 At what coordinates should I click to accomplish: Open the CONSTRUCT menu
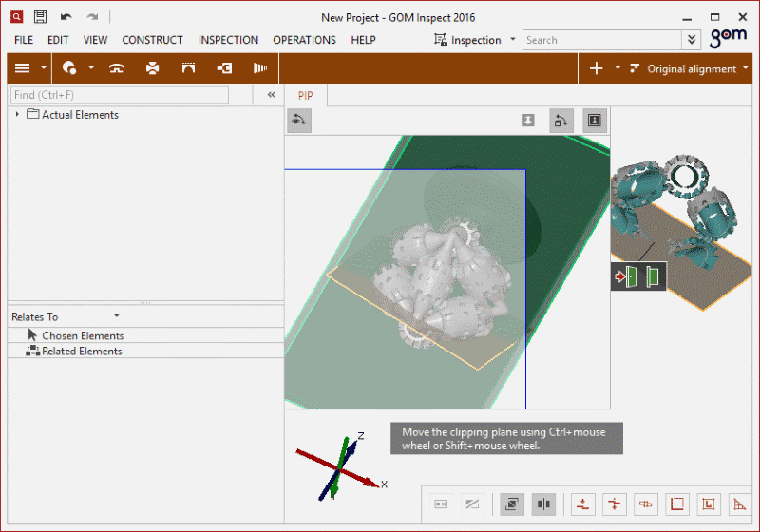152,40
